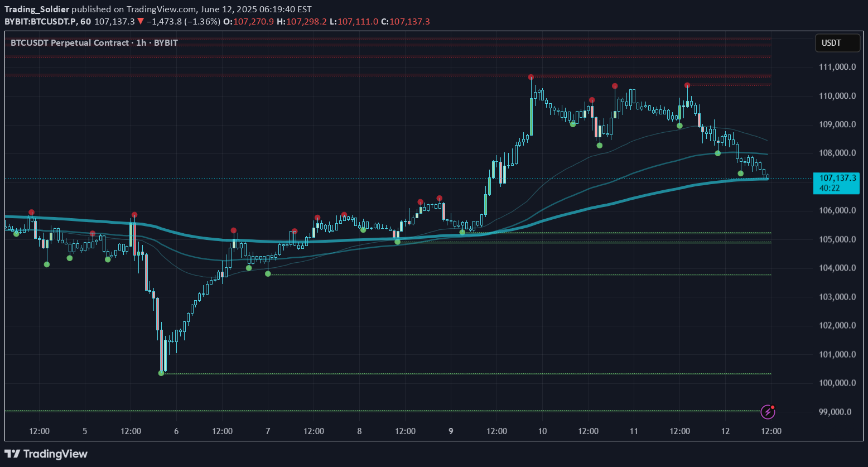This screenshot has width=868, height=467.
Task: Click the 111,000.0 price axis label
Action: coord(838,67)
